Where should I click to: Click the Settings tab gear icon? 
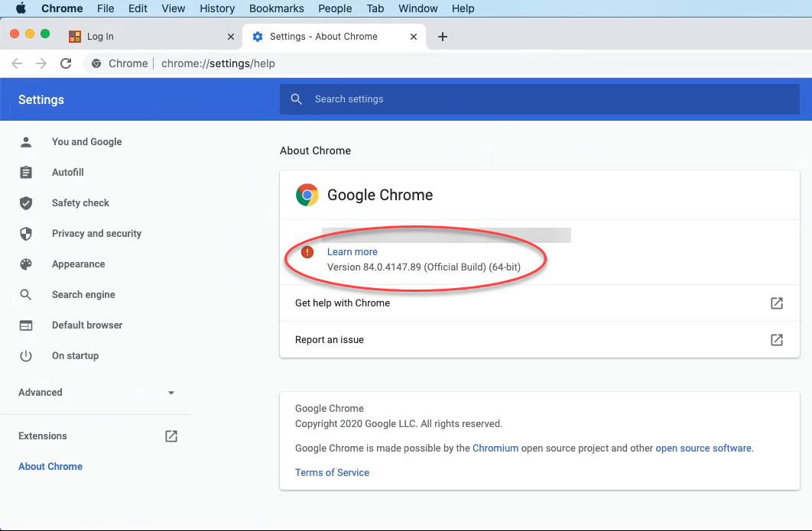point(258,36)
